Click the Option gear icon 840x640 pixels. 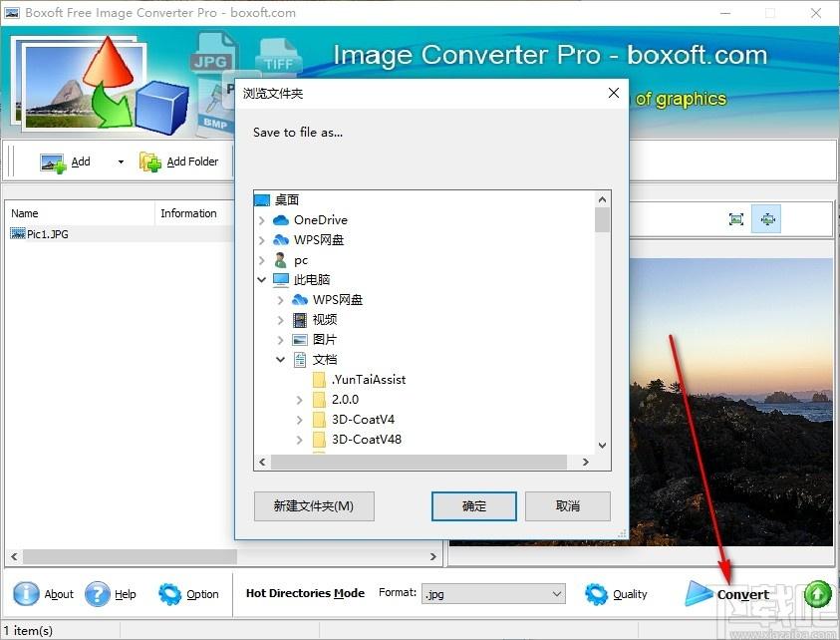pyautogui.click(x=169, y=594)
